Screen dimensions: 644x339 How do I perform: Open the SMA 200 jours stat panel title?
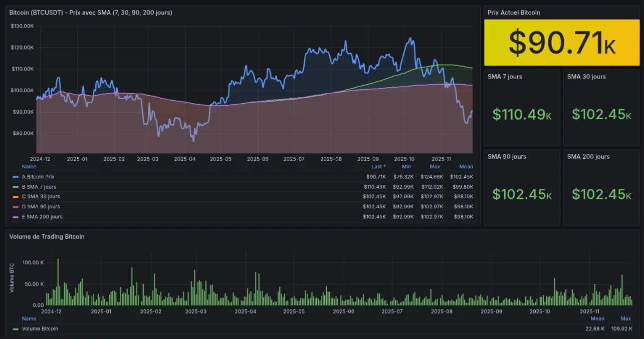click(588, 157)
